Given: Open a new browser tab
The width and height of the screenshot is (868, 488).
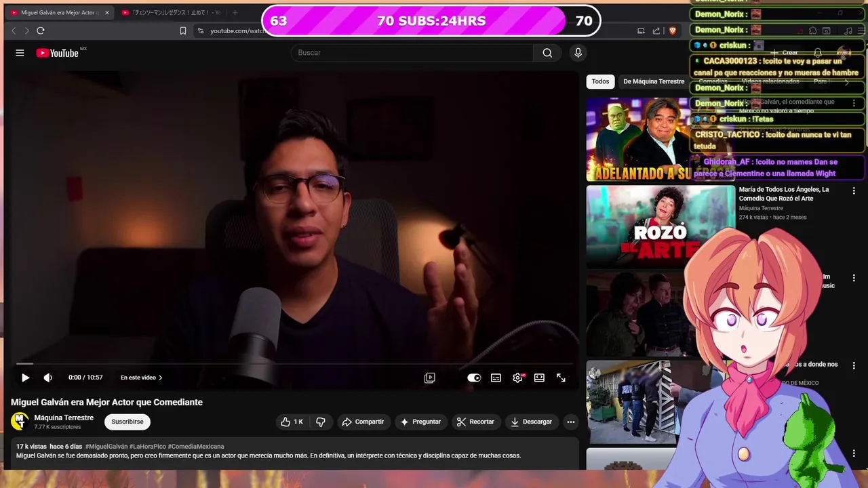Looking at the screenshot, I should tap(235, 12).
